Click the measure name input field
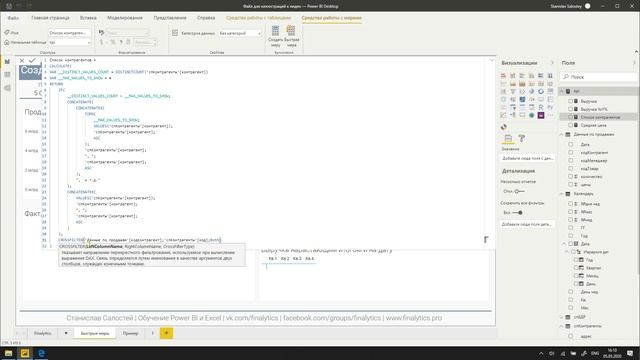The image size is (640, 360). pos(69,33)
